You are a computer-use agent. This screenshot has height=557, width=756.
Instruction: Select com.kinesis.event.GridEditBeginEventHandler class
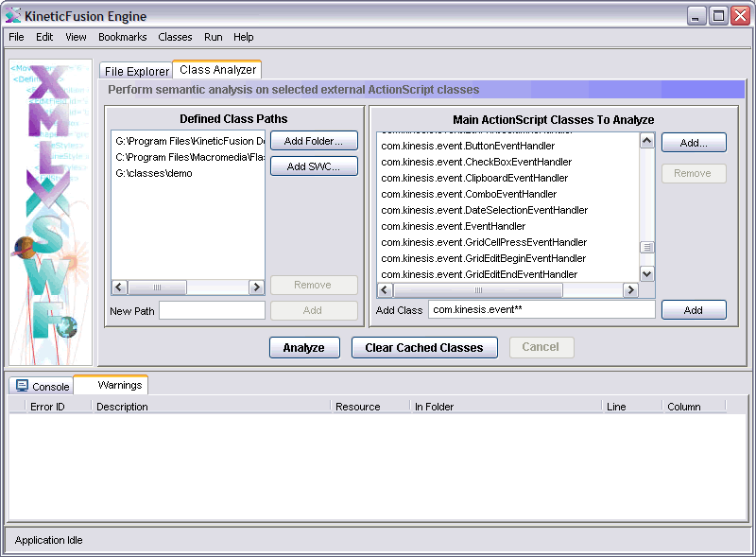click(x=508, y=258)
